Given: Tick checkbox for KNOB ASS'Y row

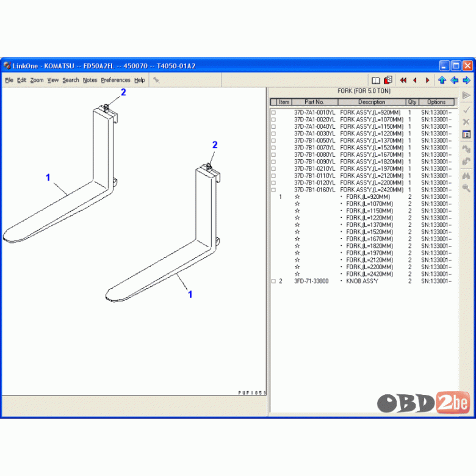Looking at the screenshot, I should tap(273, 281).
